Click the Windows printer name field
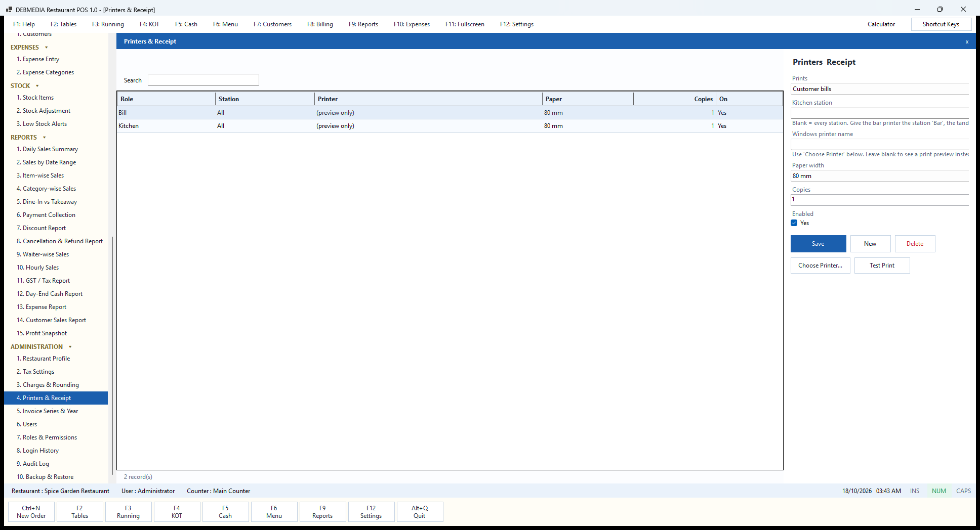The image size is (980, 530). [880, 145]
